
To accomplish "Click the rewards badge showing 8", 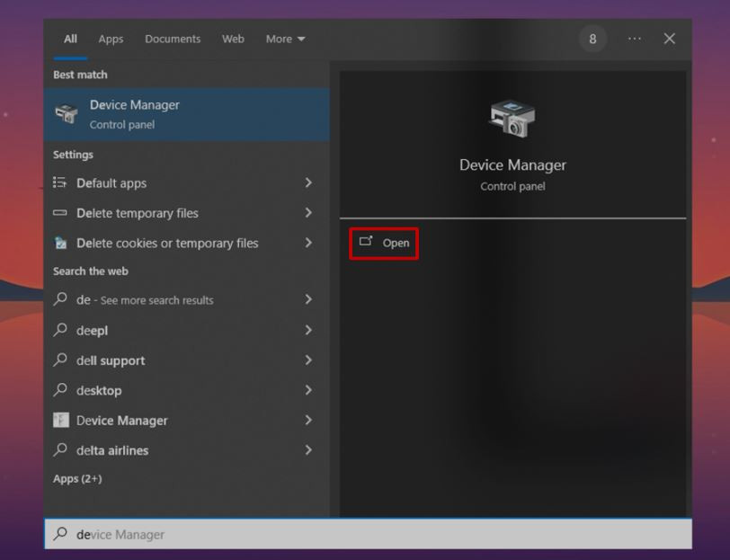I will pyautogui.click(x=592, y=40).
